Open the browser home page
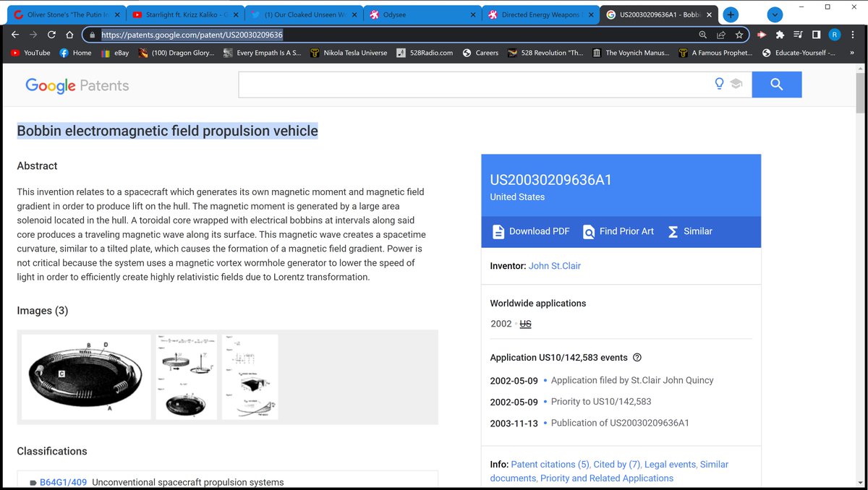The width and height of the screenshot is (868, 490). pyautogui.click(x=69, y=35)
